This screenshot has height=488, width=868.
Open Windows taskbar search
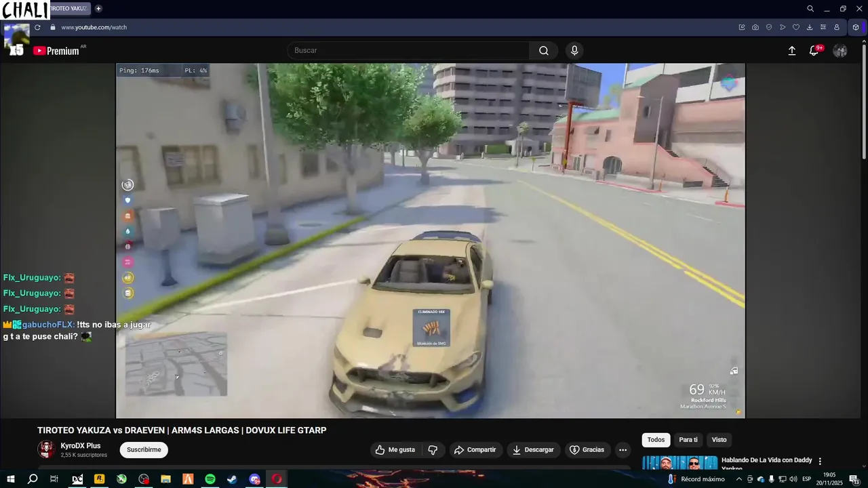[x=33, y=479]
